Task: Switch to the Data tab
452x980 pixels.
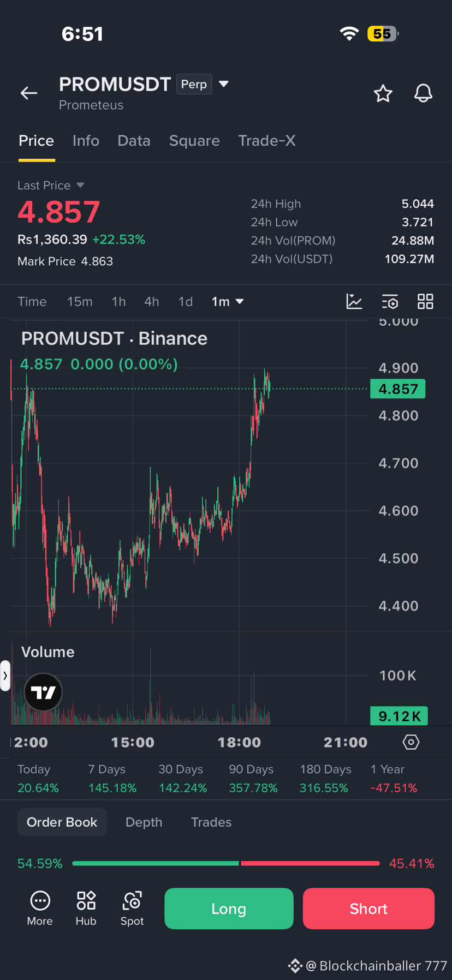Action: [134, 141]
